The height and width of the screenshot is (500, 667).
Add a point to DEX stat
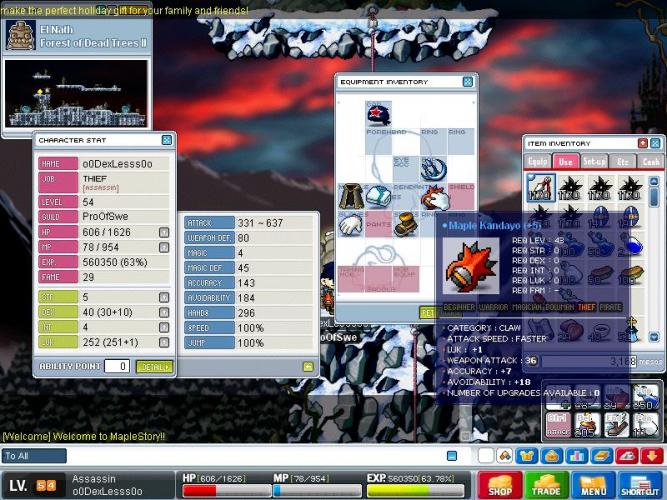click(164, 312)
